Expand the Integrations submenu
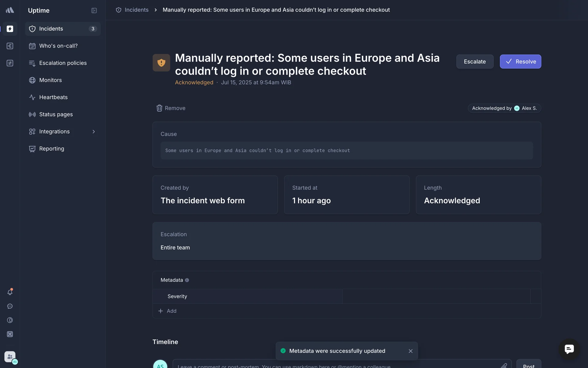588x368 pixels. pyautogui.click(x=94, y=132)
